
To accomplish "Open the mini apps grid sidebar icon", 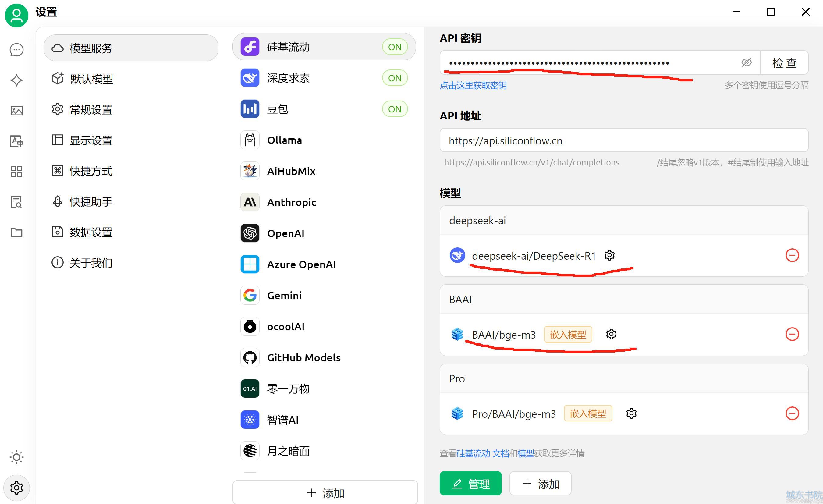I will click(16, 171).
